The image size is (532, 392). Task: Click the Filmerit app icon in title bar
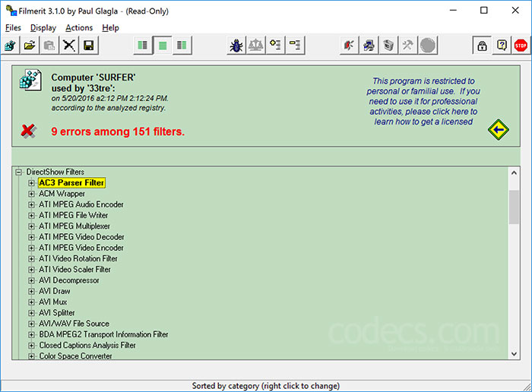click(11, 11)
